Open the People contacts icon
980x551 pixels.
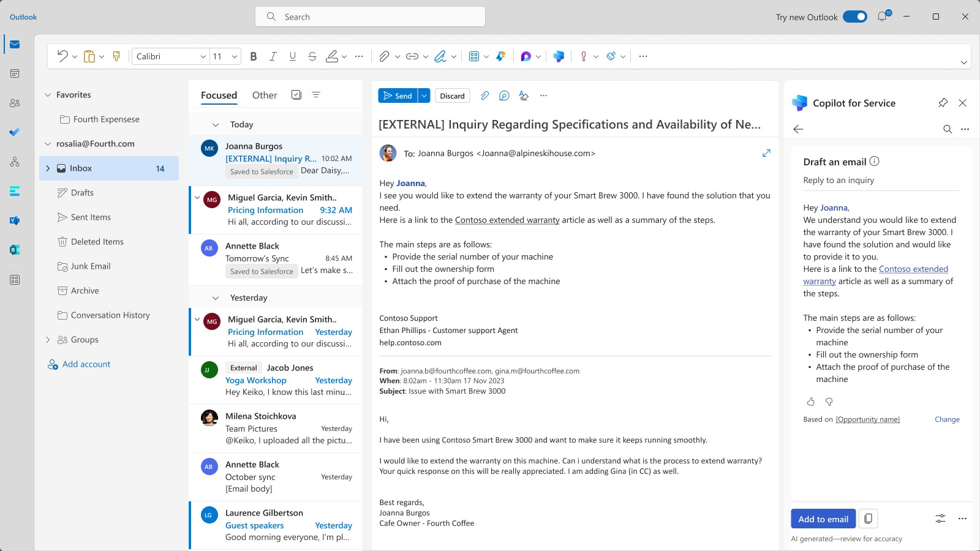15,103
